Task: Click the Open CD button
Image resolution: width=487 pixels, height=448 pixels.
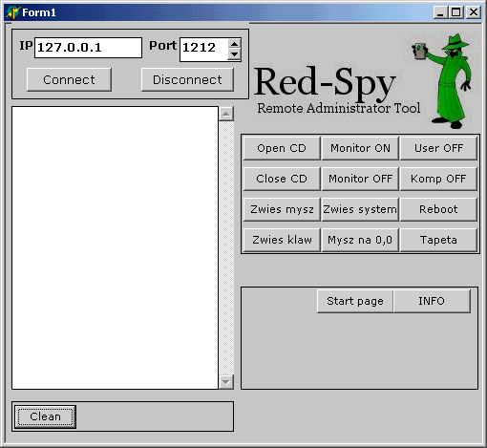Action: pos(282,148)
